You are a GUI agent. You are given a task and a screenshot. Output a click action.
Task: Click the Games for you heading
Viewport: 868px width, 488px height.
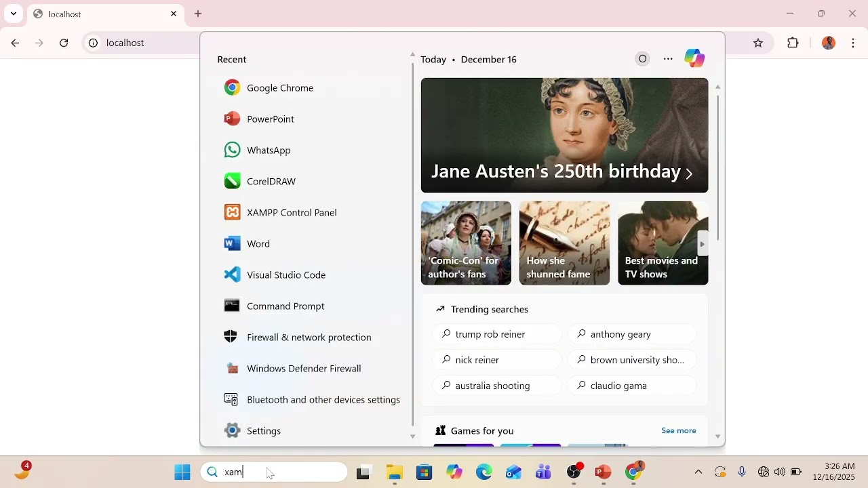pos(481,431)
